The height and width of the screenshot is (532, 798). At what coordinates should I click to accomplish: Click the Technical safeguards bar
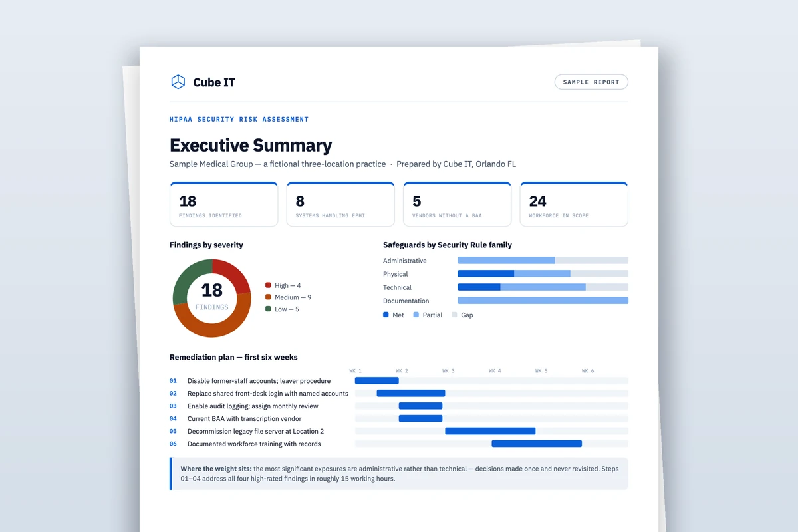coord(543,287)
